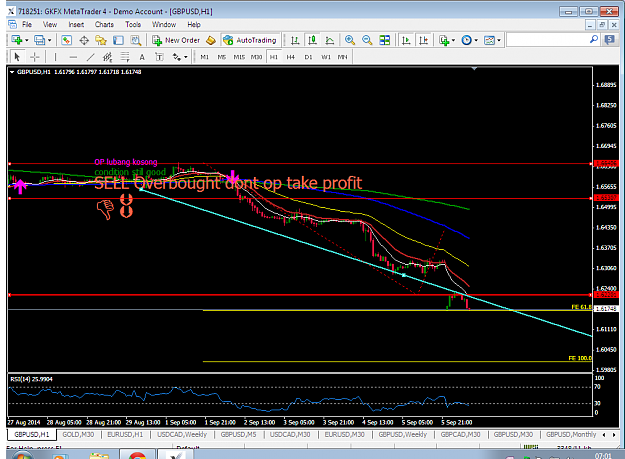The image size is (625, 459).
Task: Switch to M5 timeframe
Action: (222, 57)
